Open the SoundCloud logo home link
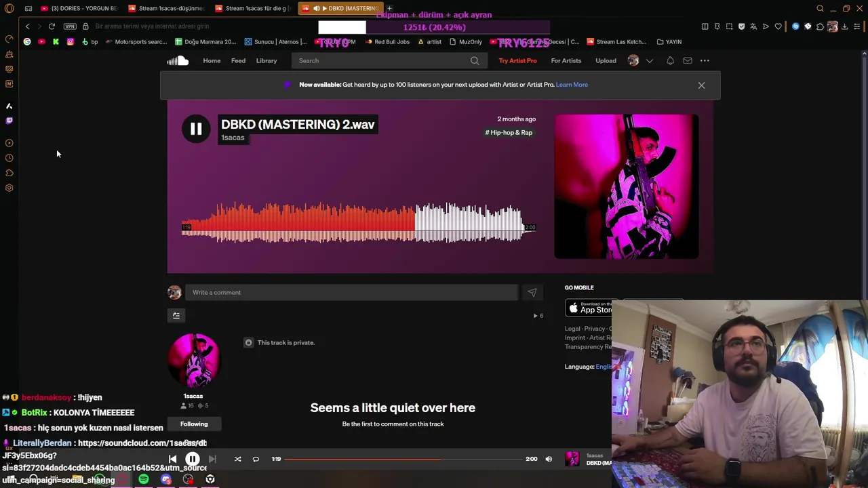The height and width of the screenshot is (488, 868). point(178,60)
